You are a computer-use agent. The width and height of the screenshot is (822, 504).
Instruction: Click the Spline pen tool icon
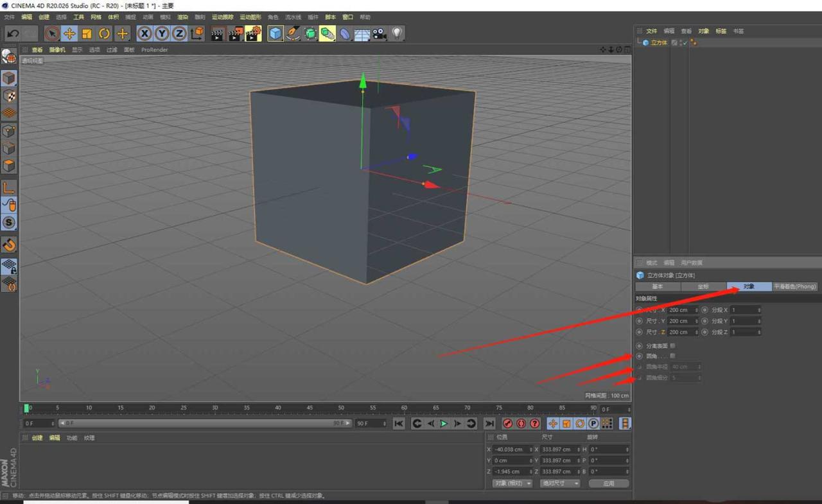pyautogui.click(x=292, y=33)
